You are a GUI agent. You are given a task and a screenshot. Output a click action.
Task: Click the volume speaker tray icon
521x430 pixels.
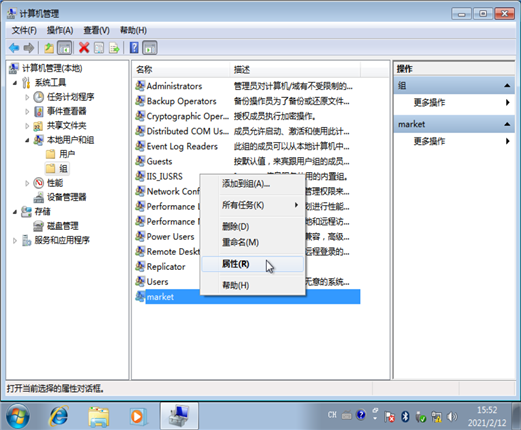pos(452,416)
